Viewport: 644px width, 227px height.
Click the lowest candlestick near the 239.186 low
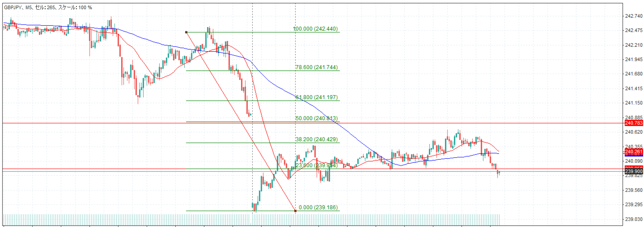click(255, 207)
